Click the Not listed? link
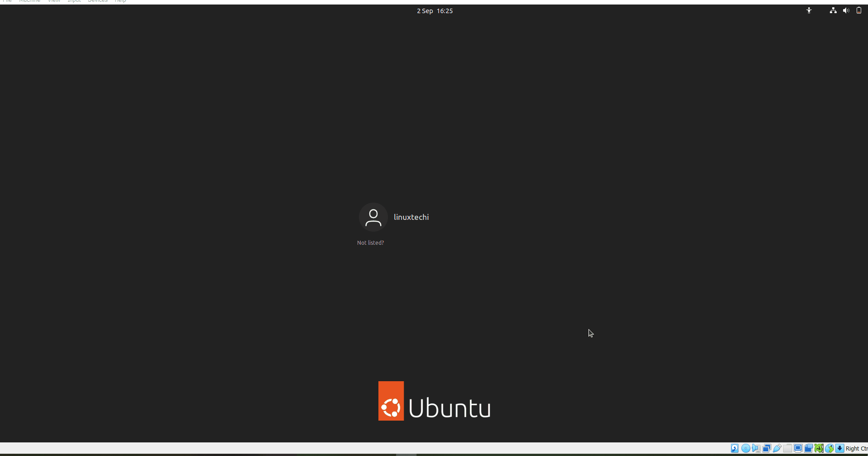This screenshot has height=456, width=868. pyautogui.click(x=370, y=243)
